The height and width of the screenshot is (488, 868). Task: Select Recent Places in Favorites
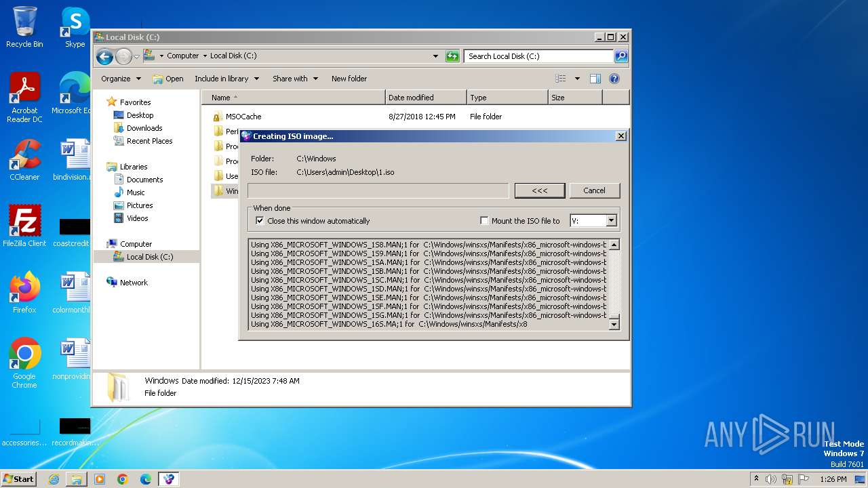(x=149, y=141)
